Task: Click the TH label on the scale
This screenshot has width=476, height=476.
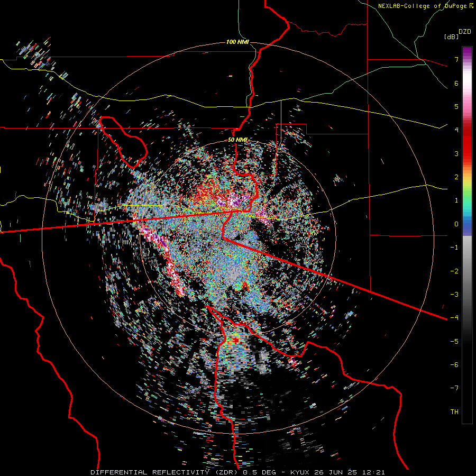Action: point(454,411)
